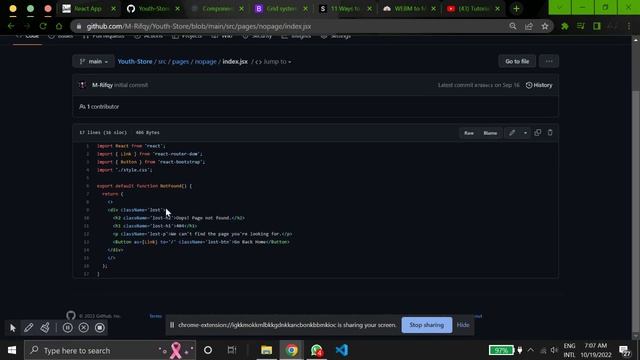The height and width of the screenshot is (360, 640).
Task: Stop the screen recording
Action: pos(100,328)
